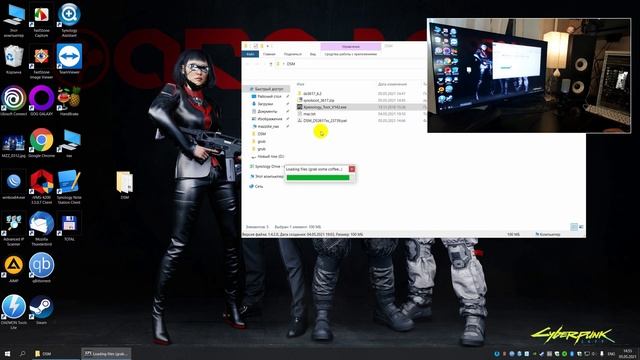The width and height of the screenshot is (640, 360).
Task: Open taskbar search magnifier
Action: [x=22, y=353]
